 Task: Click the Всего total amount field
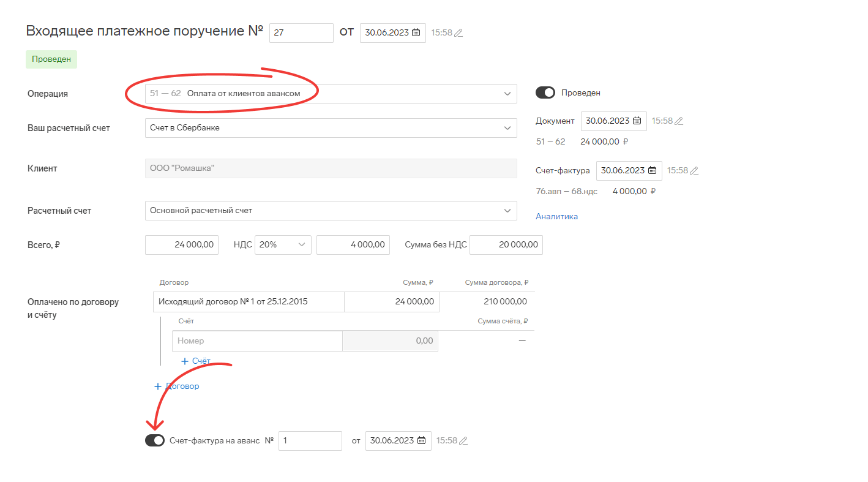pyautogui.click(x=182, y=245)
